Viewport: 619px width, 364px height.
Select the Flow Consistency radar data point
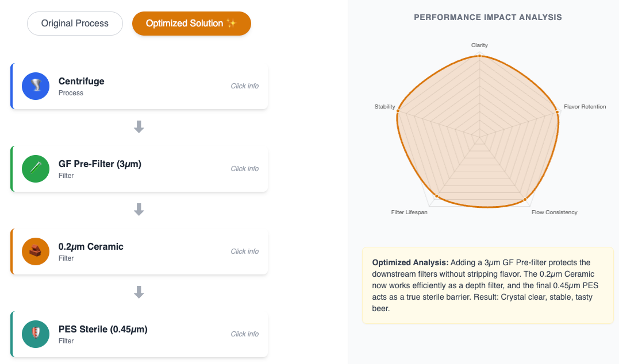click(x=525, y=200)
